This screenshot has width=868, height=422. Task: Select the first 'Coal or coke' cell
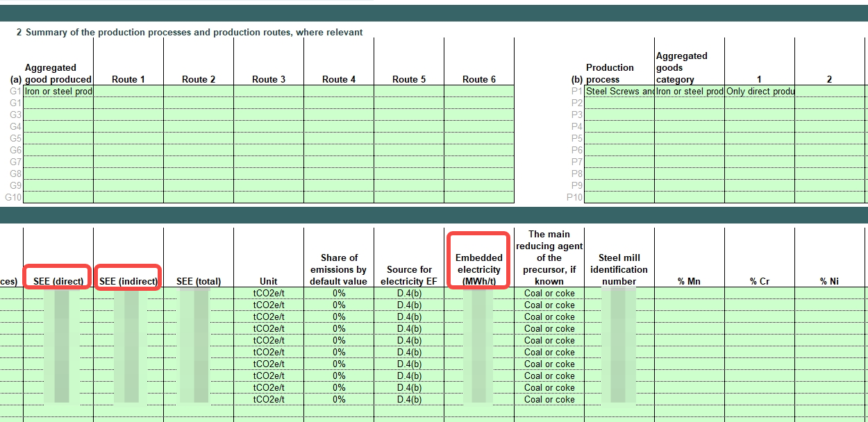(549, 294)
